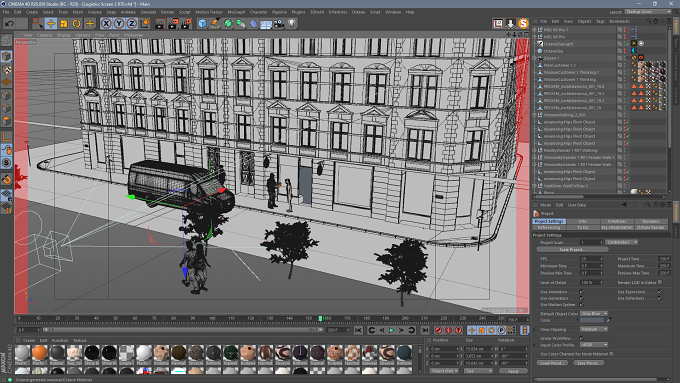Viewport: 680px width, 383px height.
Task: Open the MoGraph menu
Action: point(236,12)
